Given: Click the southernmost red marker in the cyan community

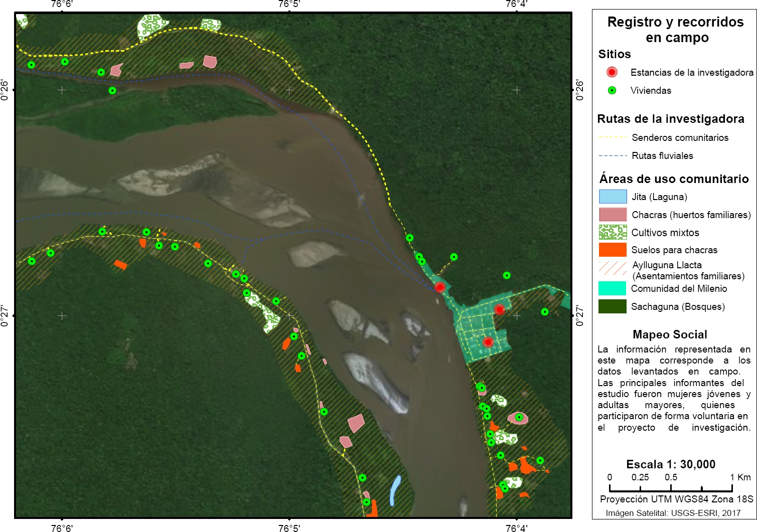Looking at the screenshot, I should [488, 342].
